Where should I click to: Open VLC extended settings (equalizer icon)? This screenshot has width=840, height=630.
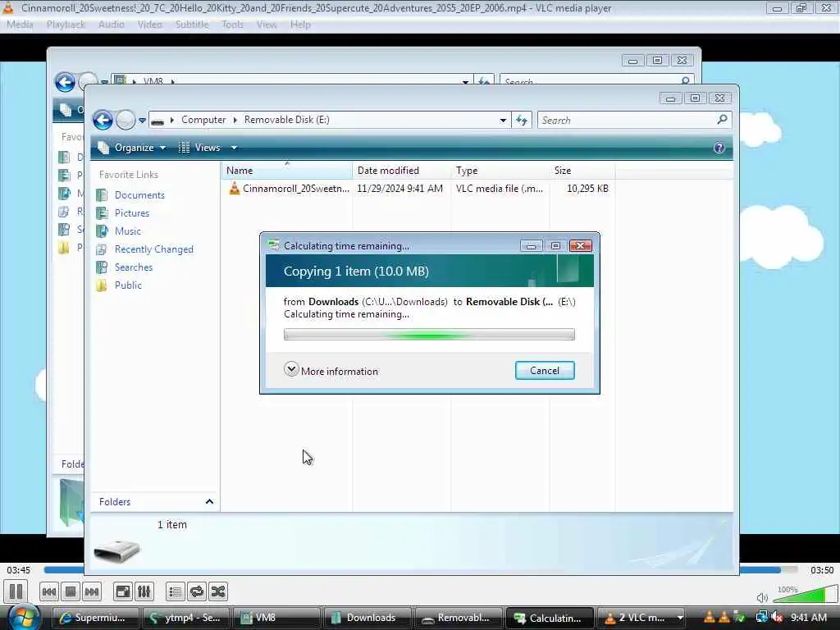(x=144, y=591)
